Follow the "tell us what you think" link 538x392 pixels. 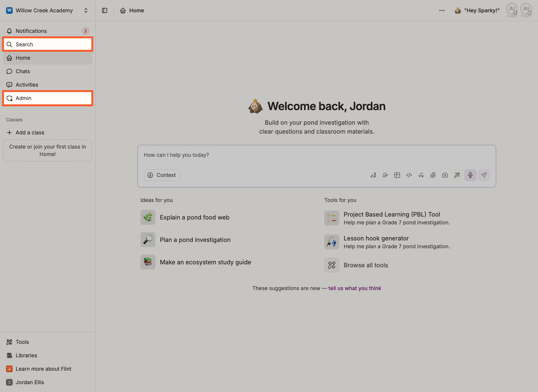(355, 288)
